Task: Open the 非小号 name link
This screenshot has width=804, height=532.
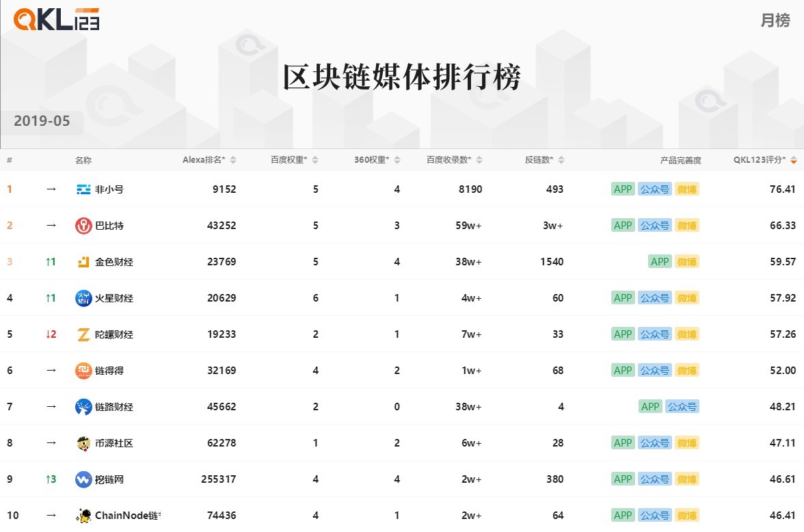Action: coord(109,189)
